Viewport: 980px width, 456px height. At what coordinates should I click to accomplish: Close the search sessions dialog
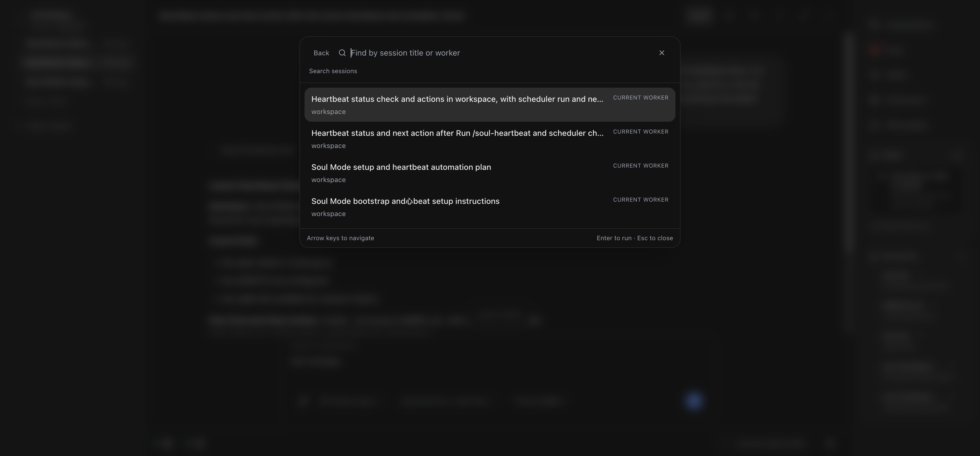tap(662, 53)
